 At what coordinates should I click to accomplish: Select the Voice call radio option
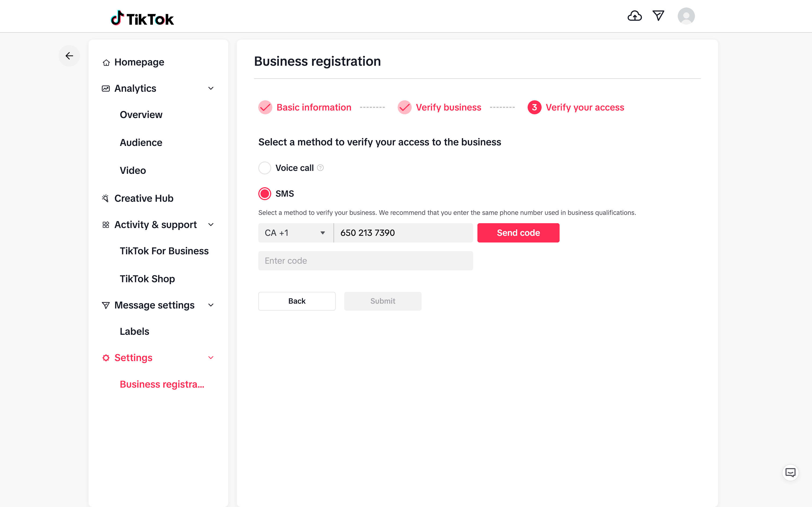(265, 168)
